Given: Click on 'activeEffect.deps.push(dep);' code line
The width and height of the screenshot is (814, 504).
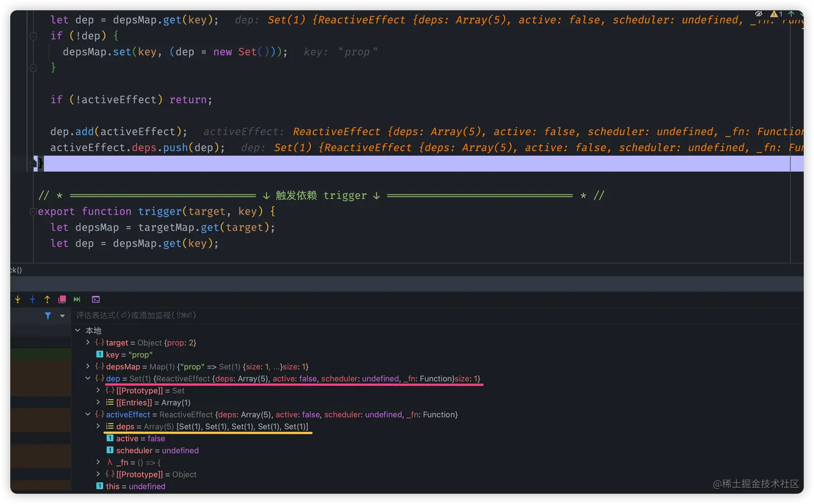Looking at the screenshot, I should pos(137,148).
